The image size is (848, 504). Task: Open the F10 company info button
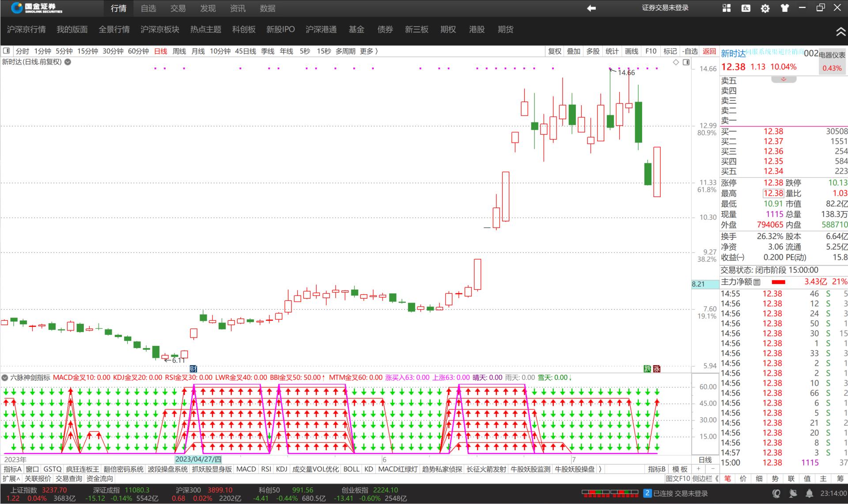pyautogui.click(x=651, y=51)
